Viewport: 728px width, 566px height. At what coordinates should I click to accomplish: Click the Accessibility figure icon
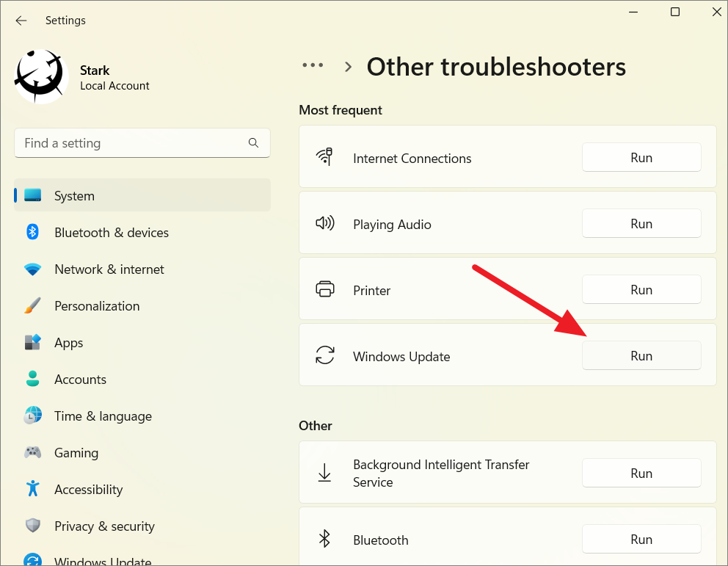click(x=32, y=488)
